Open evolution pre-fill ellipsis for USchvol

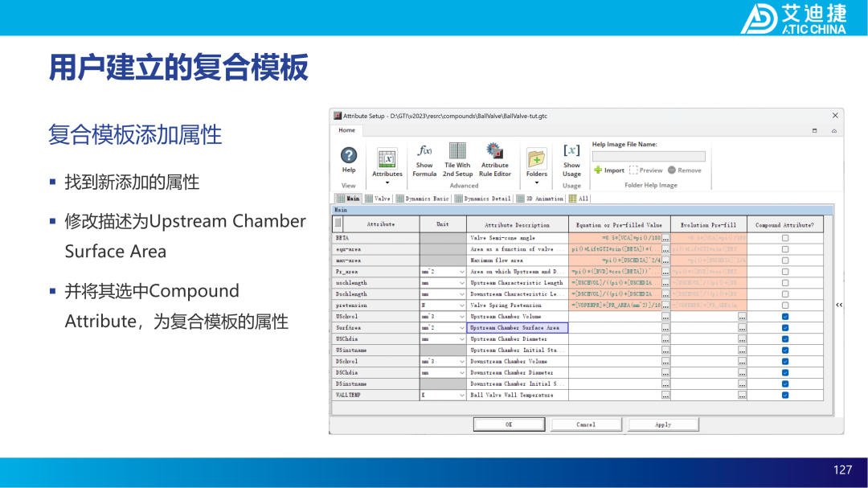point(742,317)
